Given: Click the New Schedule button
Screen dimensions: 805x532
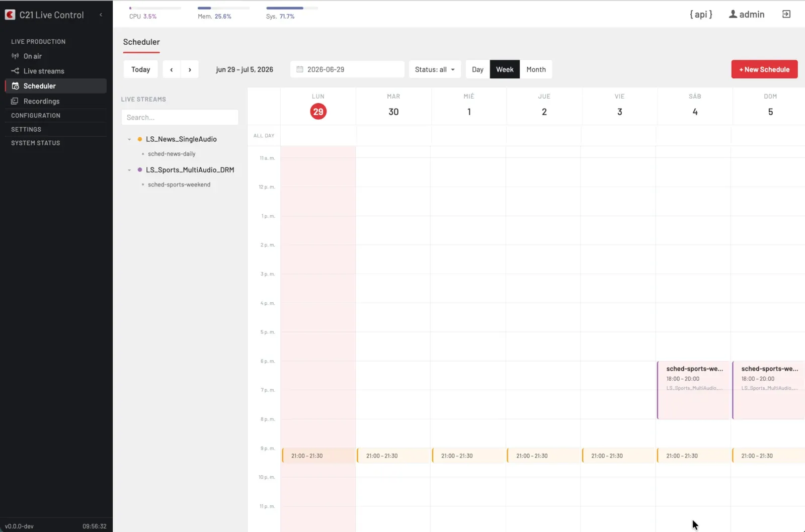Looking at the screenshot, I should tap(764, 69).
